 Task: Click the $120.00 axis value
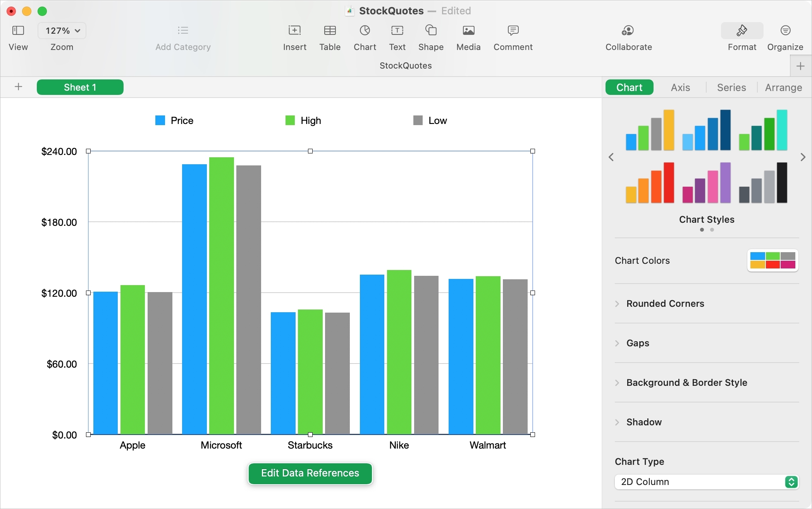coord(59,293)
